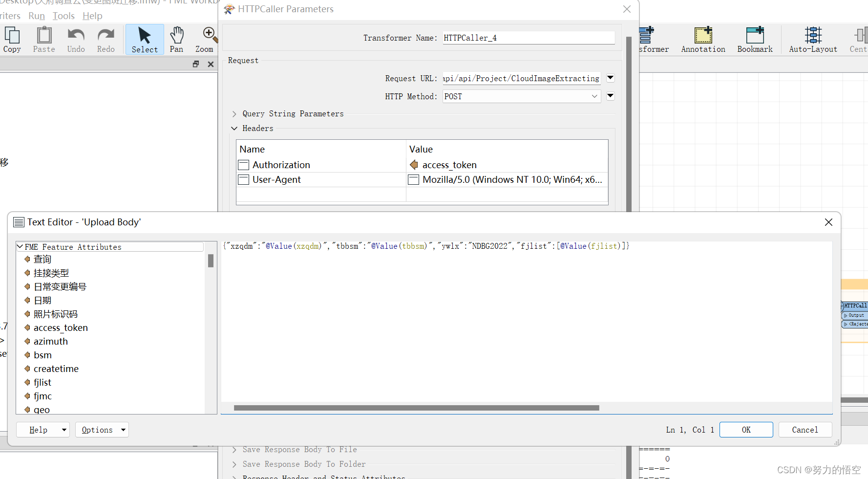Click the HTTPCaller Output port on canvas
868x479 pixels.
click(854, 315)
